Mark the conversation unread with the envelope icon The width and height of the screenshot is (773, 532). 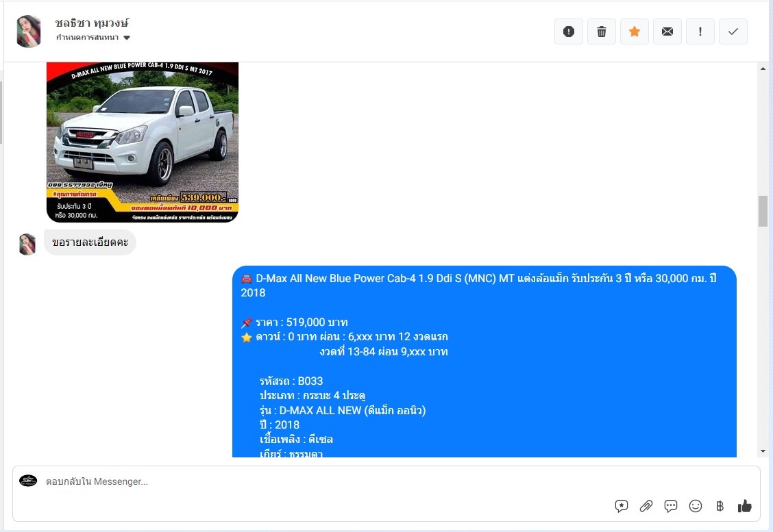point(667,31)
